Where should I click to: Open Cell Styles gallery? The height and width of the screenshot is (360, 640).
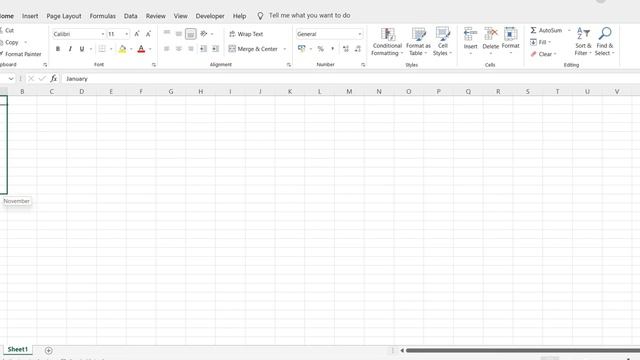(x=442, y=42)
